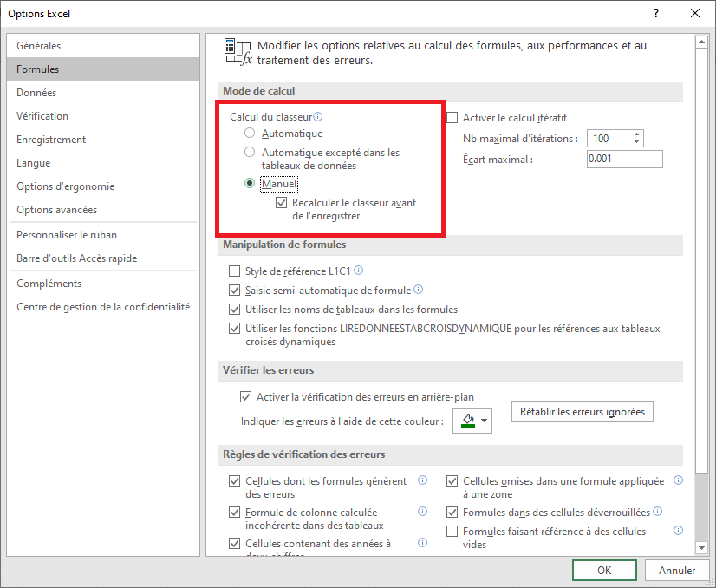Click info icon for Cellules contenant des années

pos(423,542)
